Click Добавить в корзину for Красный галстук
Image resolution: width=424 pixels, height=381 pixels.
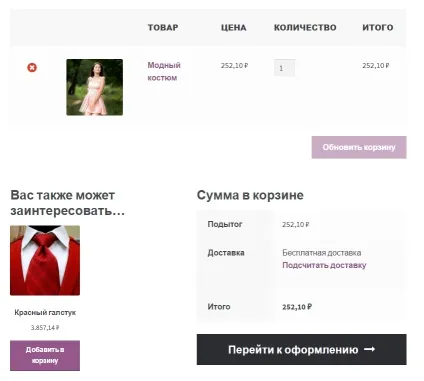click(45, 355)
